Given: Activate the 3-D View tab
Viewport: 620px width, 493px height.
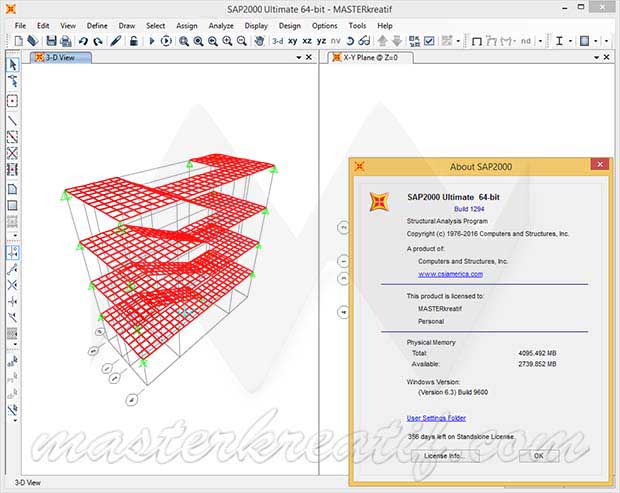Looking at the screenshot, I should click(x=60, y=58).
